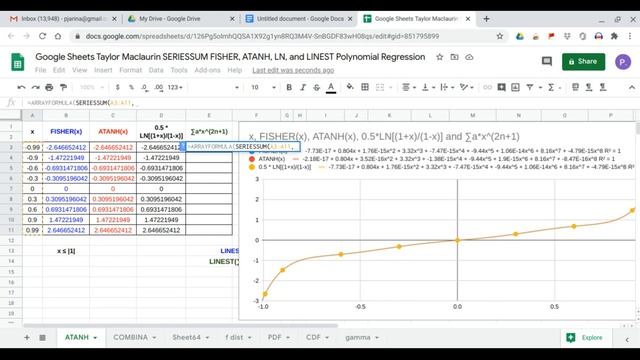Image resolution: width=640 pixels, height=360 pixels.
Task: Bookmark this page with star icon
Action: 500,36
